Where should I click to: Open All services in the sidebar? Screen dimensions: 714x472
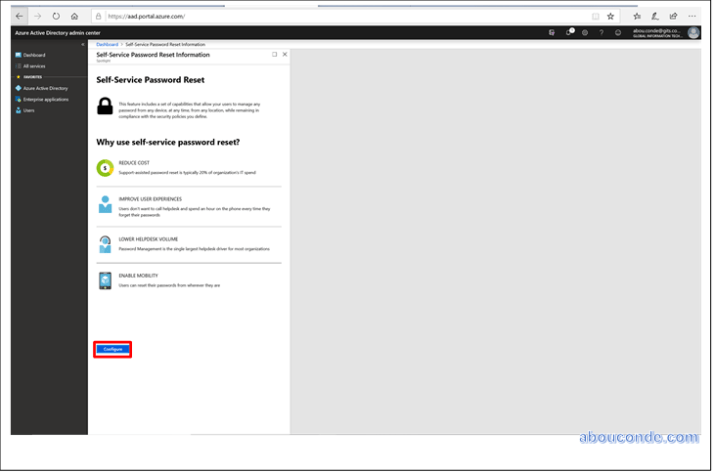click(x=34, y=65)
